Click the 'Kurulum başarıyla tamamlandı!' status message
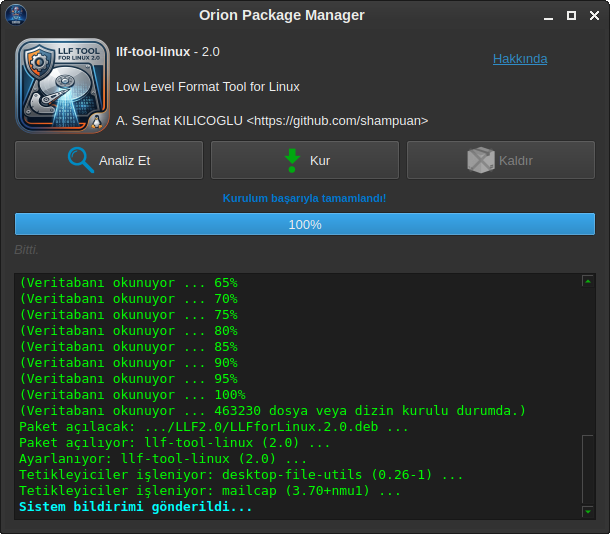Image resolution: width=610 pixels, height=534 pixels. [304, 198]
